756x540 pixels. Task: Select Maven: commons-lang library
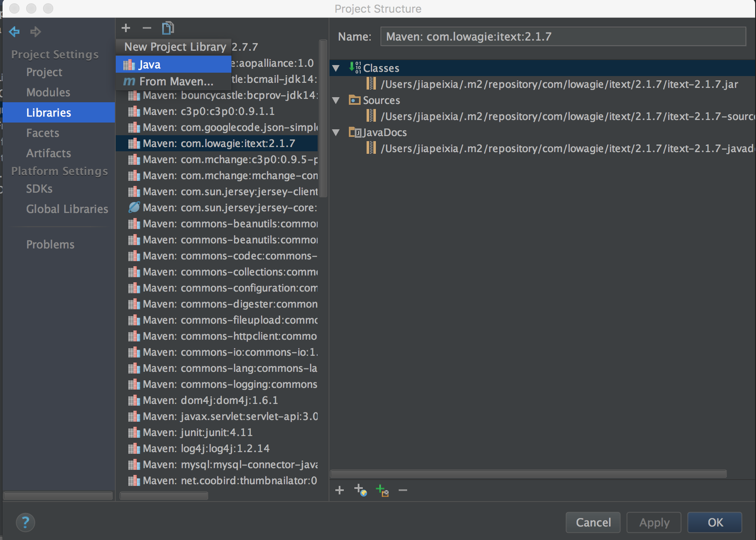(217, 368)
